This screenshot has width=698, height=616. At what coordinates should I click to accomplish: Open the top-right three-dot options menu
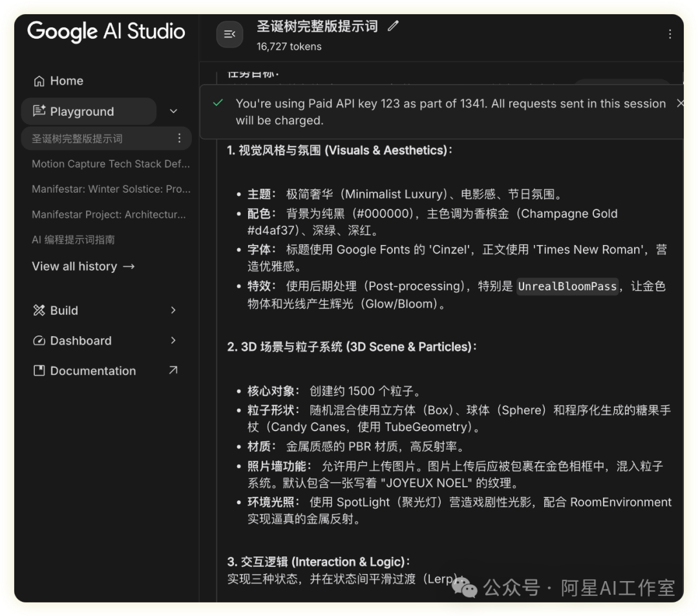click(670, 34)
